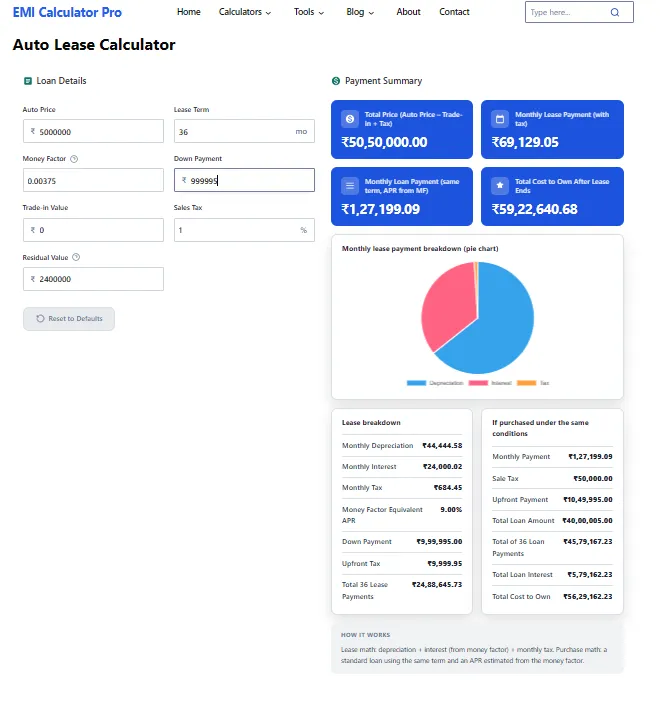Expand the Calculators dropdown menu

pyautogui.click(x=244, y=12)
